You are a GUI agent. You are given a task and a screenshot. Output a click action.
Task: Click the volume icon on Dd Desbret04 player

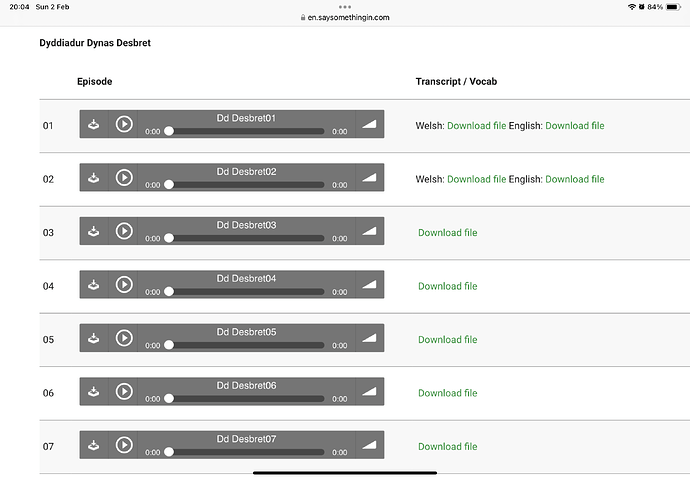(369, 285)
